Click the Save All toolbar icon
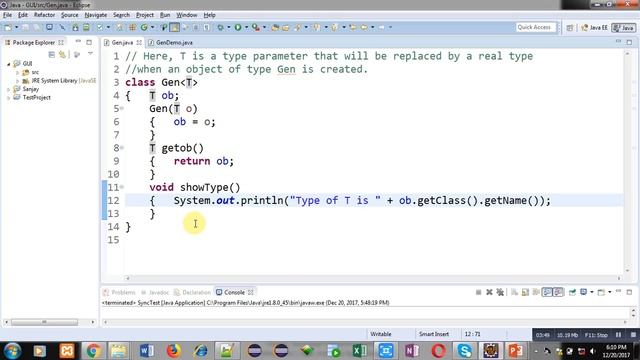 37,27
